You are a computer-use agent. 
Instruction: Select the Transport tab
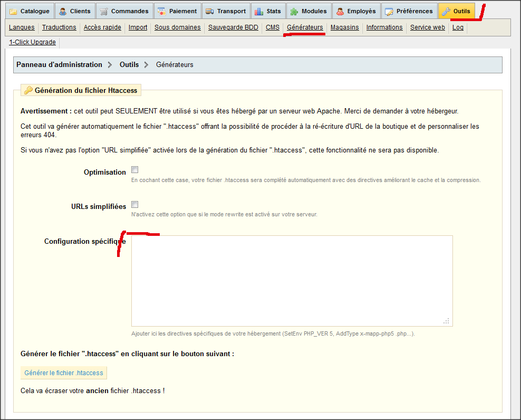tap(226, 11)
